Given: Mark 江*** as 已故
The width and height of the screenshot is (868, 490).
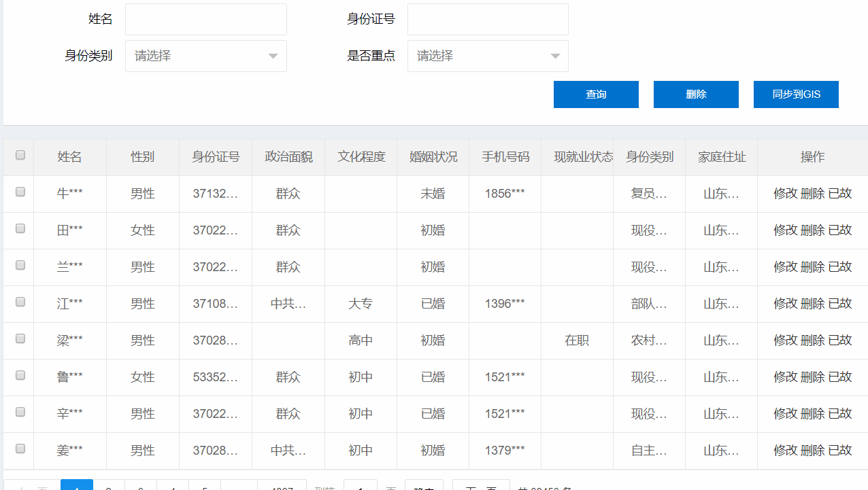Looking at the screenshot, I should [x=839, y=304].
